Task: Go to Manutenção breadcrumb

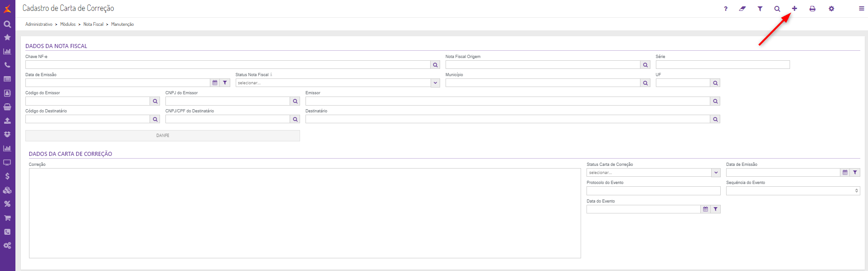Action: (x=122, y=24)
